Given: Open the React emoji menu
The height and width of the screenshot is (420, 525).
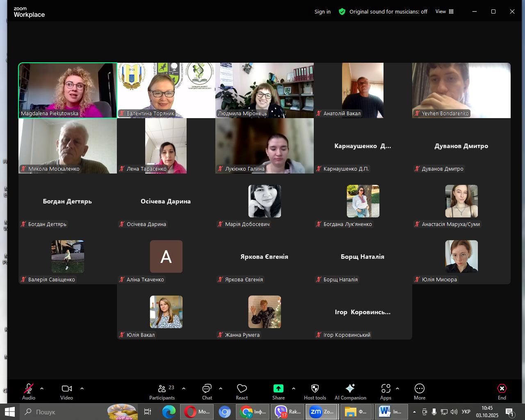Looking at the screenshot, I should click(x=242, y=392).
